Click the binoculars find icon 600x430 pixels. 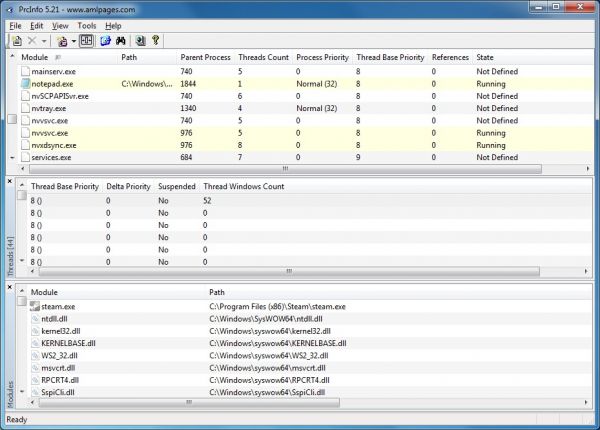click(x=121, y=41)
